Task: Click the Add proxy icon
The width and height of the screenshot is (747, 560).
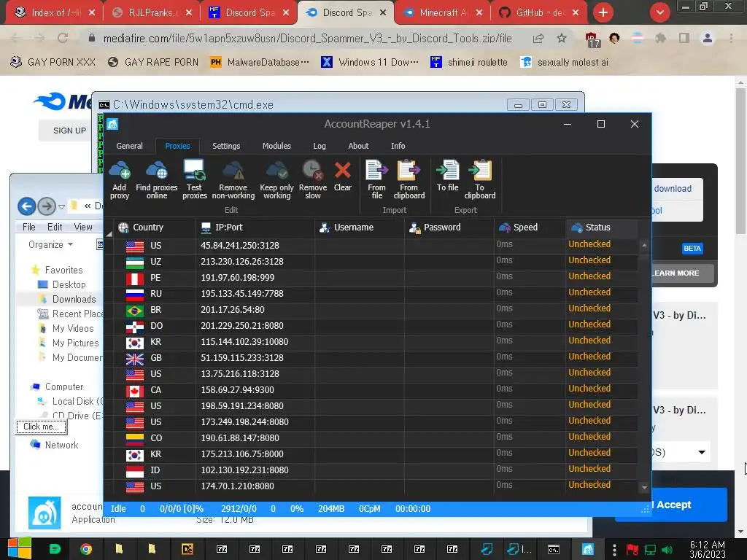Action: click(x=120, y=179)
